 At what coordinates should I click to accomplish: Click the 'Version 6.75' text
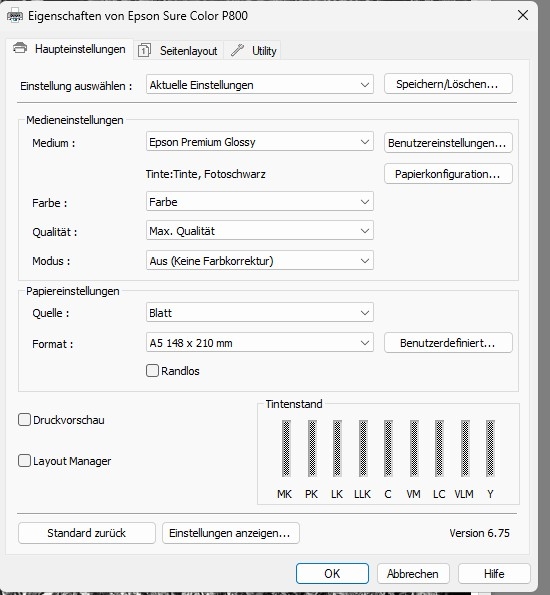[x=479, y=533]
